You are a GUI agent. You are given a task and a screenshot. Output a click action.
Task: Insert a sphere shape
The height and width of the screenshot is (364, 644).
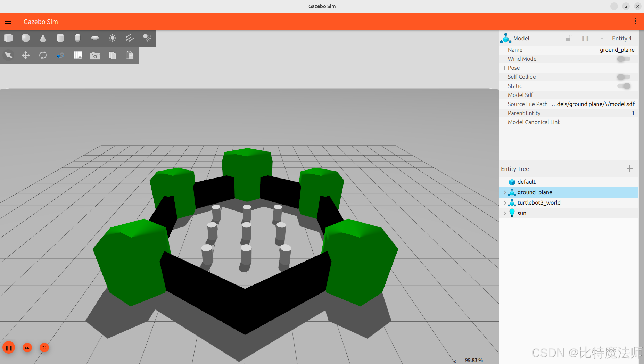click(x=26, y=38)
